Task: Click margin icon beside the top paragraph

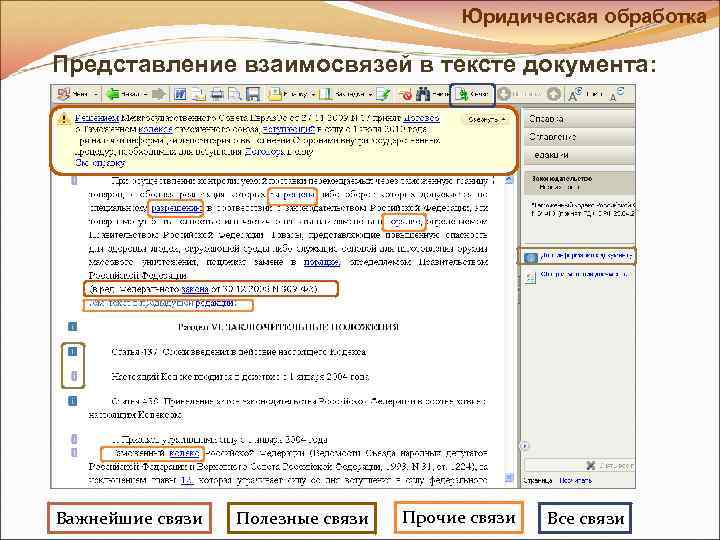Action: coord(74,180)
